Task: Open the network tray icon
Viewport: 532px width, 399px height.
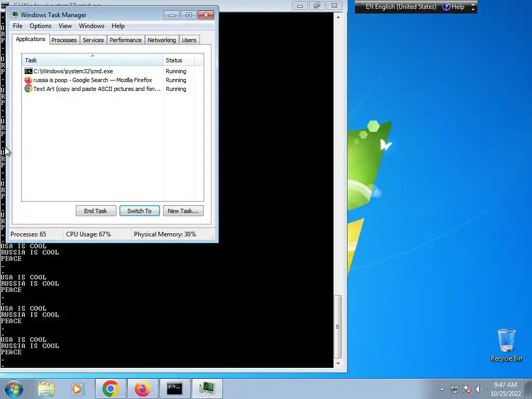Action: pyautogui.click(x=454, y=389)
